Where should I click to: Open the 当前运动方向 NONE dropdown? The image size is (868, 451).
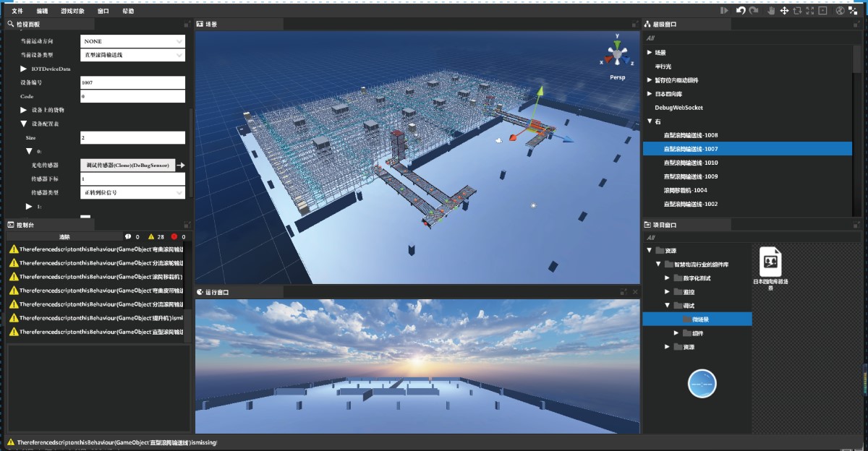pyautogui.click(x=133, y=41)
